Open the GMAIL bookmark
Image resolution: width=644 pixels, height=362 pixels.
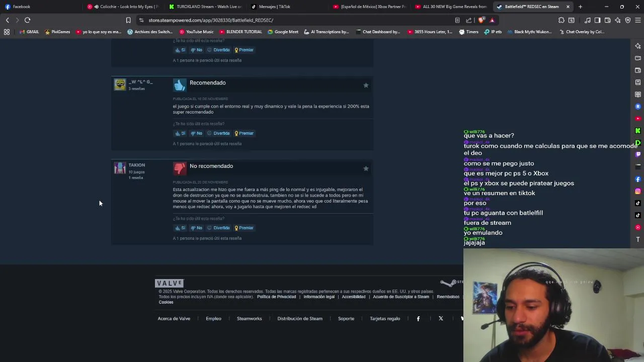point(29,32)
